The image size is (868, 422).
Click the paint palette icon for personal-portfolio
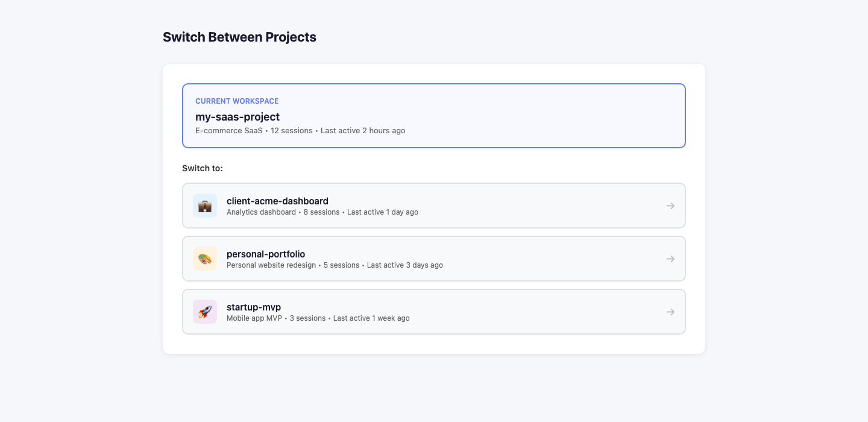point(205,259)
